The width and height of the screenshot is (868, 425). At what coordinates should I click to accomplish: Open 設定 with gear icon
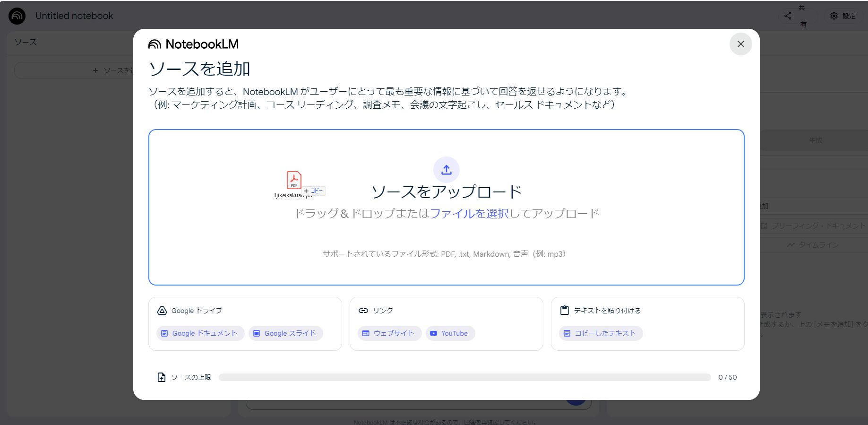(843, 16)
